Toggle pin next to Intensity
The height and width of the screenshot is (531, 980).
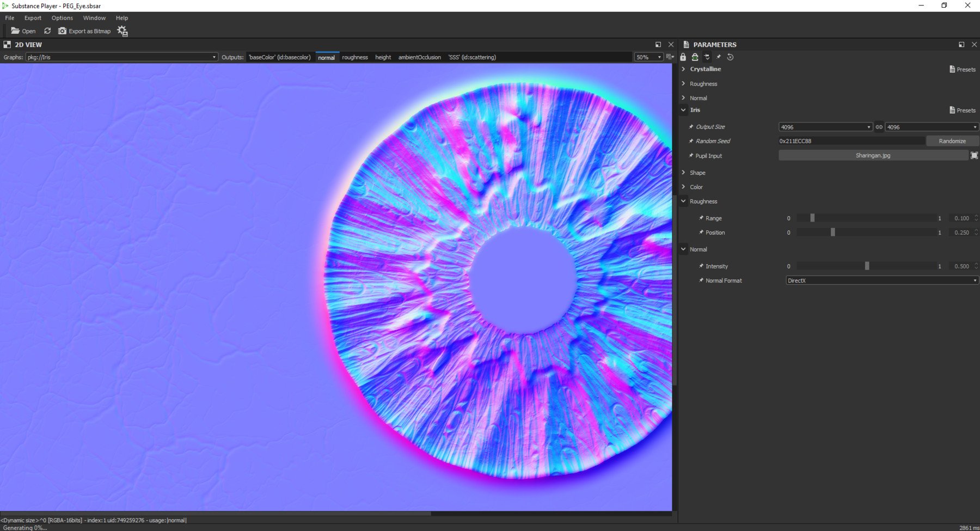701,266
